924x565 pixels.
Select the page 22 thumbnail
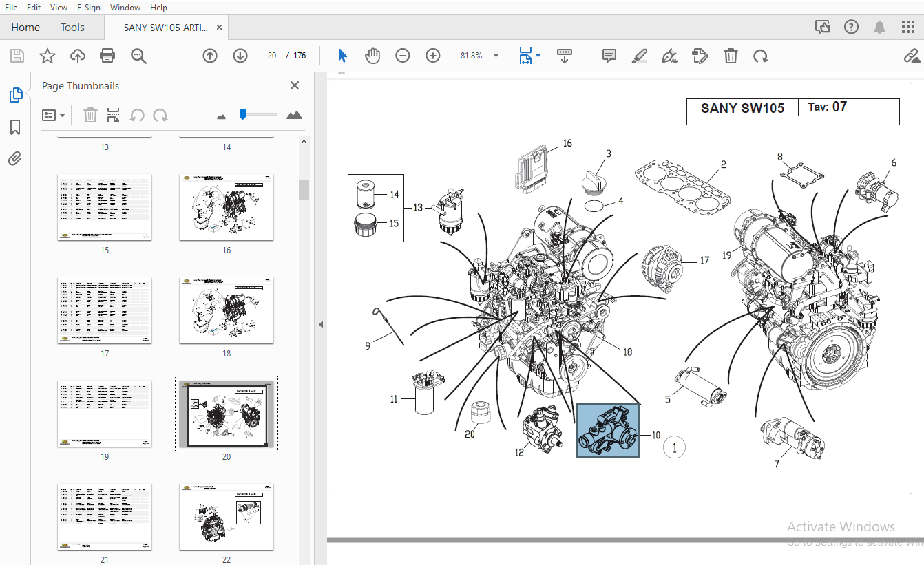[227, 517]
